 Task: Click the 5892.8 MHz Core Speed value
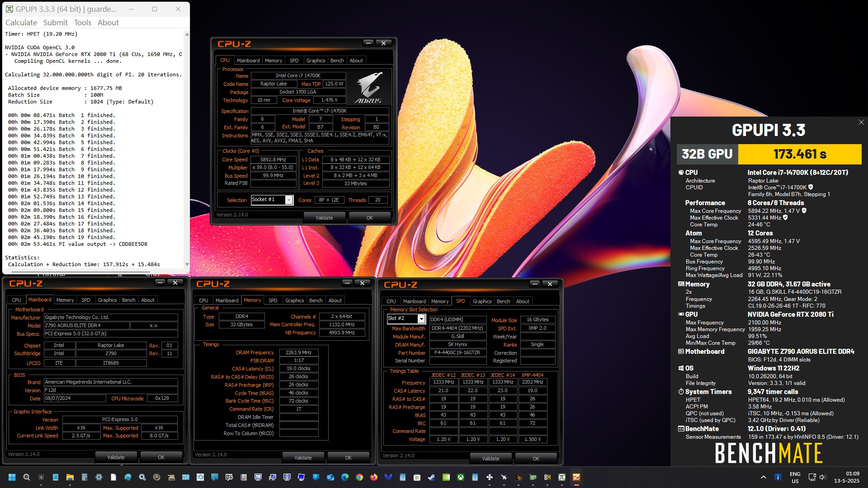point(274,160)
